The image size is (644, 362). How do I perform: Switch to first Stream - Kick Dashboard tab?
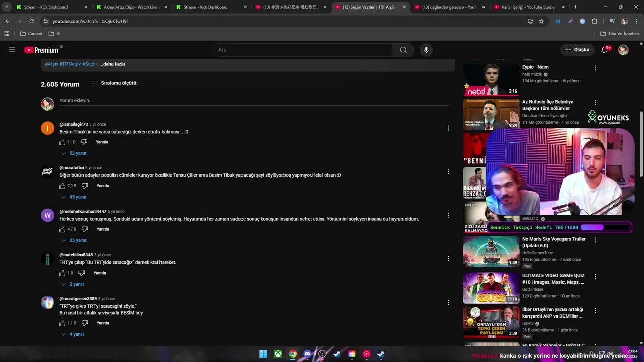point(52,7)
